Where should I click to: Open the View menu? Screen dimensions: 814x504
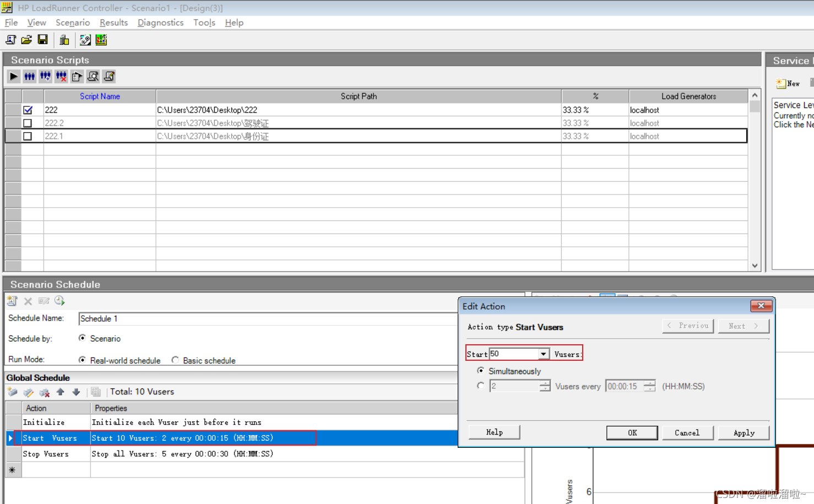click(36, 23)
